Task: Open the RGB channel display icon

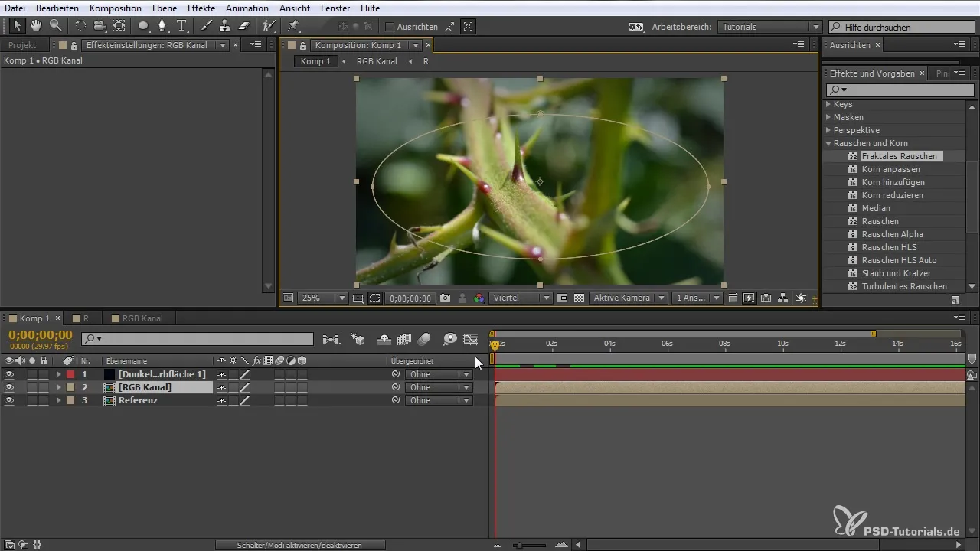Action: pos(479,298)
